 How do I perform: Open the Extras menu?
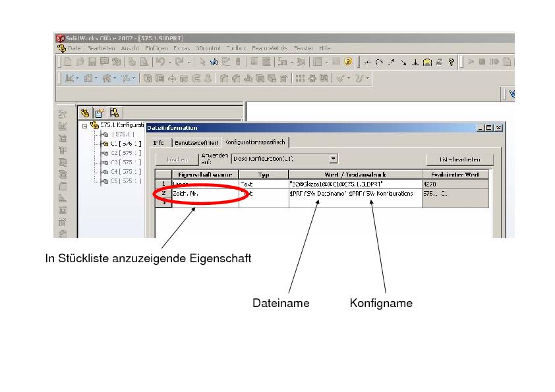point(182,48)
